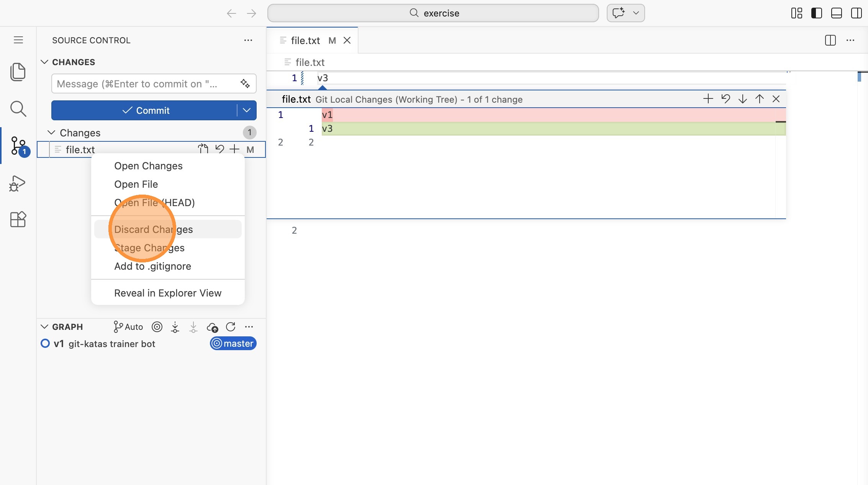The width and height of the screenshot is (868, 485).
Task: Collapse the GRAPH section
Action: coord(44,327)
